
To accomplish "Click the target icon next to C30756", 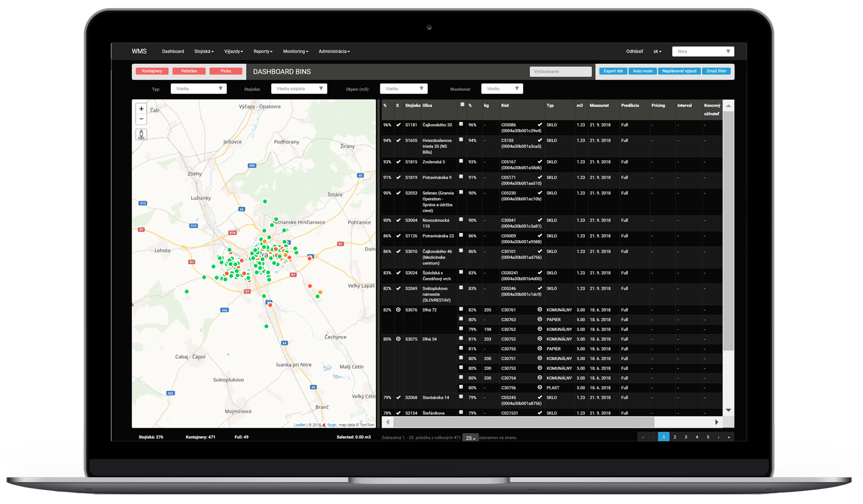I will tap(540, 387).
